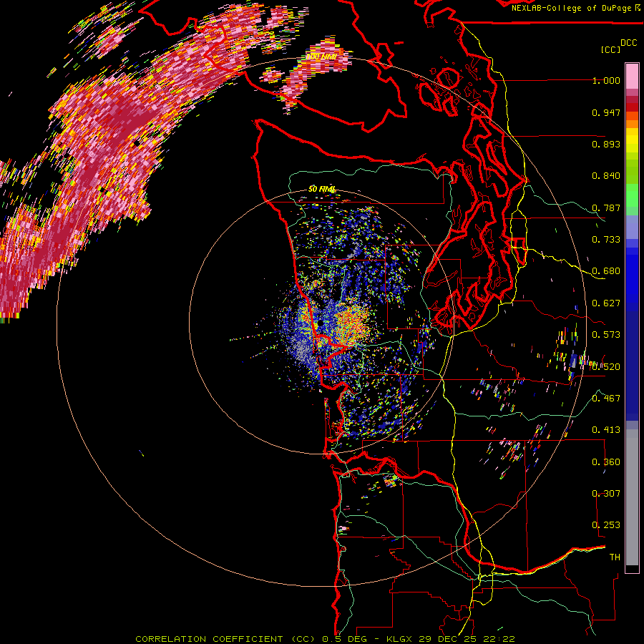Click the 0.733 legend value

click(x=606, y=240)
